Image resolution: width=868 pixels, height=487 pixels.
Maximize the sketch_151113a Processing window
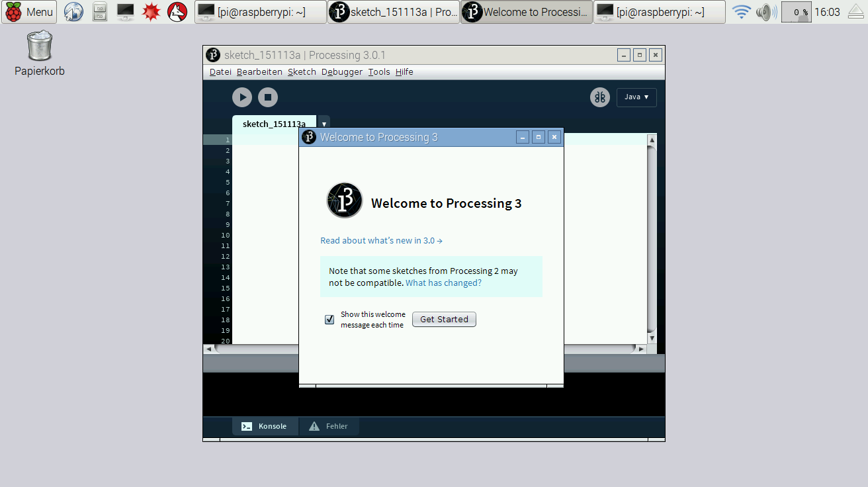click(x=640, y=55)
